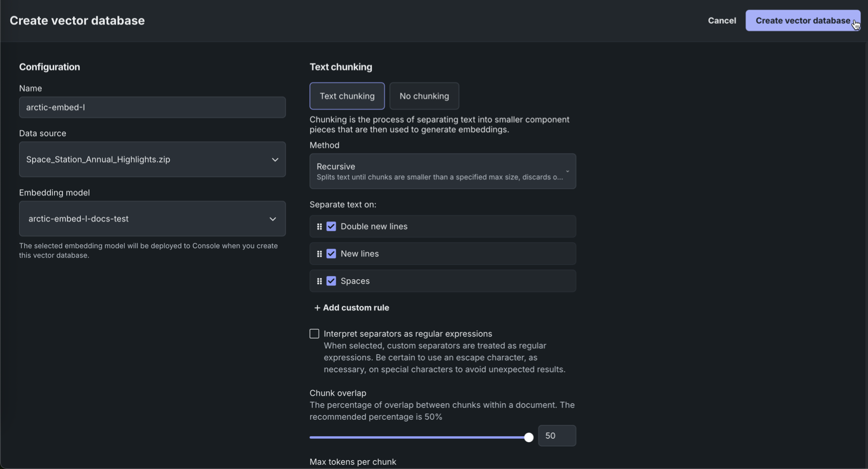The height and width of the screenshot is (469, 868).
Task: Click drag handle icon for Double new lines
Action: pos(319,227)
